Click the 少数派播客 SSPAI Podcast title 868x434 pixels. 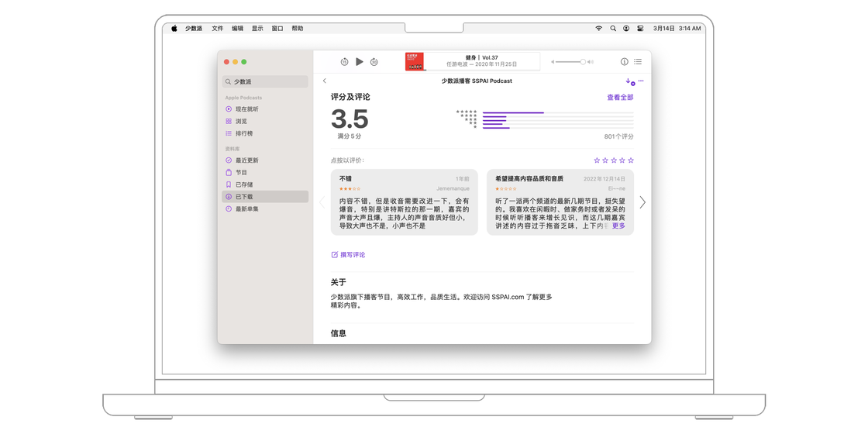(477, 81)
